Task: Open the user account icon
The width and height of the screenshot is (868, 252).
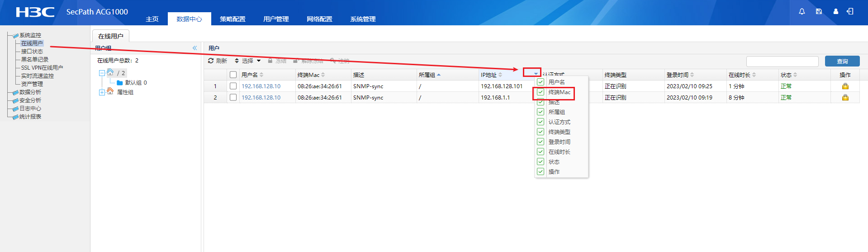Action: pos(835,12)
